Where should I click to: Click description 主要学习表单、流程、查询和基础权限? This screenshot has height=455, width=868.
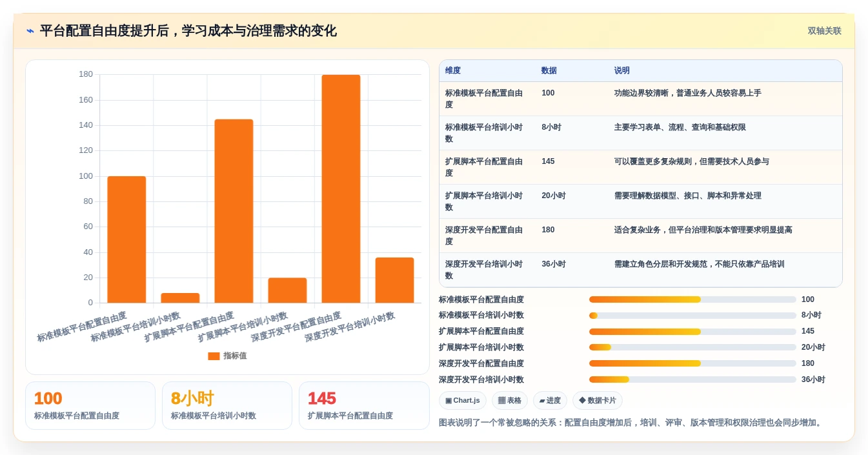(680, 127)
